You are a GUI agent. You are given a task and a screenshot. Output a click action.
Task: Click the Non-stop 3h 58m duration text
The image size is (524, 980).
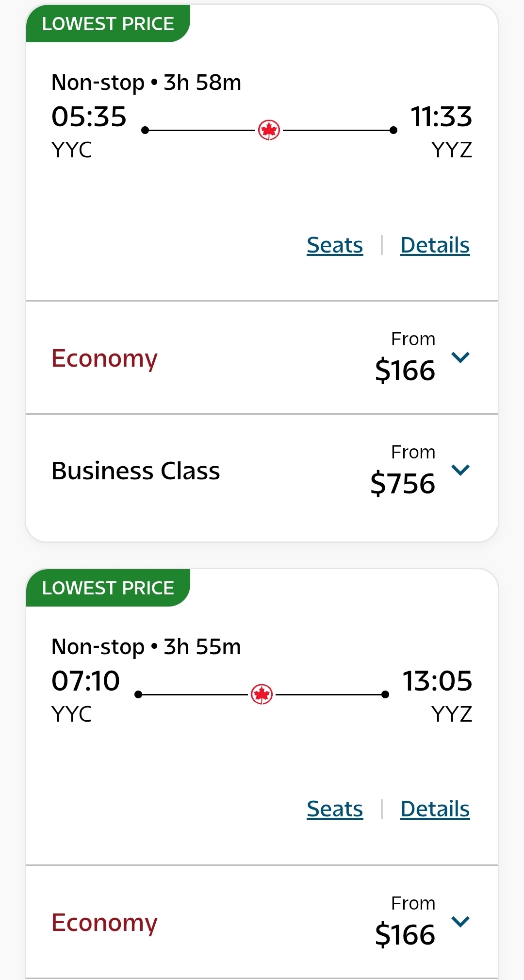[146, 83]
